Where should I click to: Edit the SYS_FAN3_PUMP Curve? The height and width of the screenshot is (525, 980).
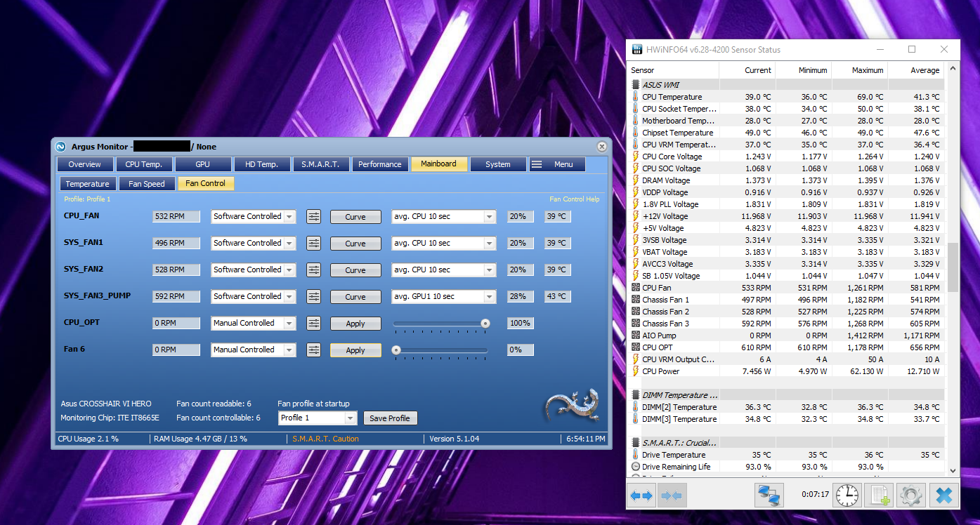coord(355,297)
